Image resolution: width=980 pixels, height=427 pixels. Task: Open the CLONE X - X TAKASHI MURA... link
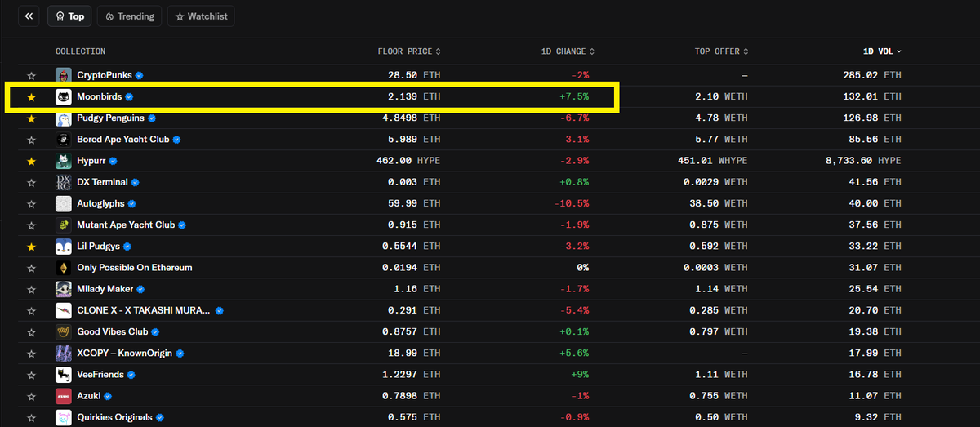coord(144,310)
